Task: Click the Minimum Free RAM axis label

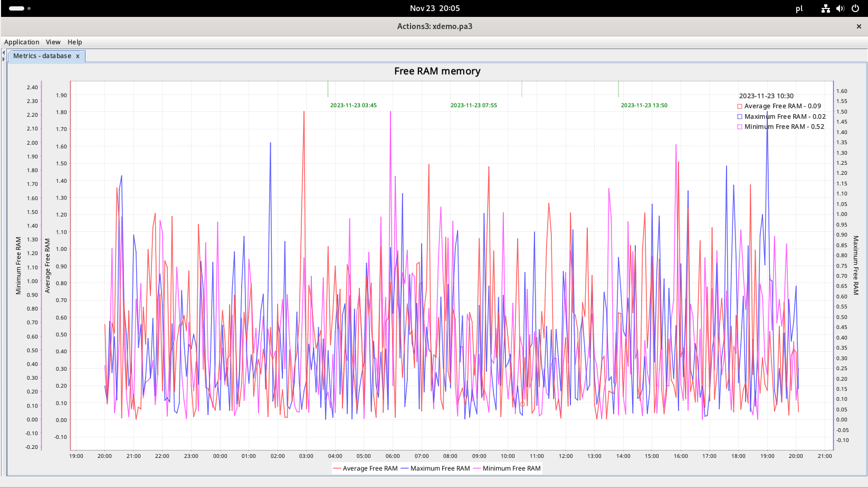Action: [x=18, y=266]
